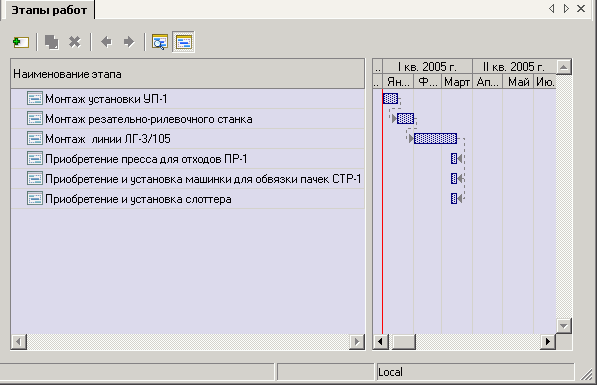Select row Приобретение пресса для отходов ПР-1
Viewport: 597px width, 385px height.
coord(188,158)
